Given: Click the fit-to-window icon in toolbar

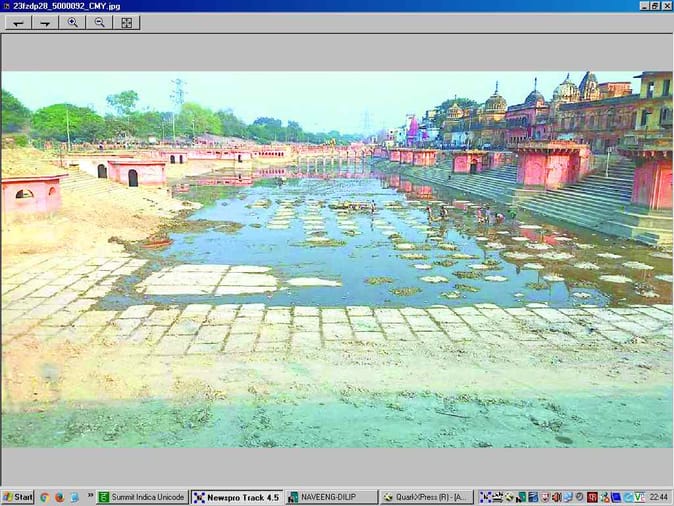Looking at the screenshot, I should (x=126, y=22).
